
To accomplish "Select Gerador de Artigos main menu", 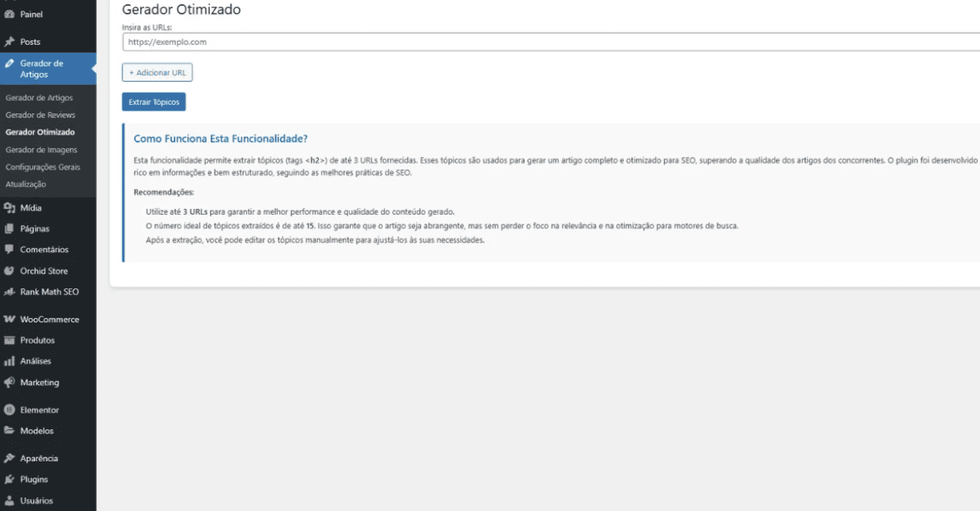I will (48, 69).
